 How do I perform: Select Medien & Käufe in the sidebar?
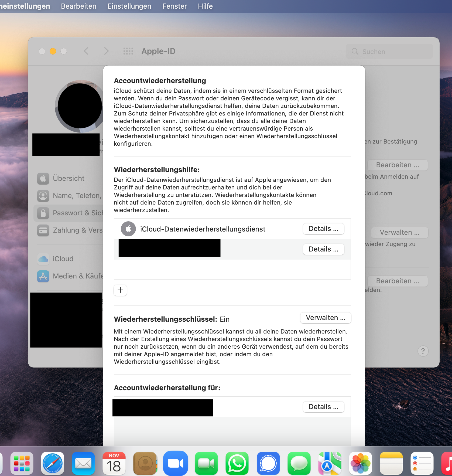[x=68, y=276]
